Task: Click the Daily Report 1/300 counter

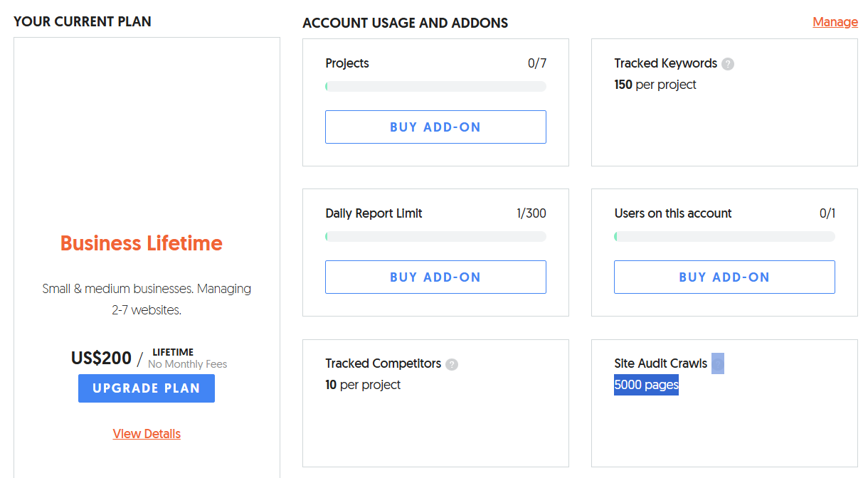Action: click(531, 213)
